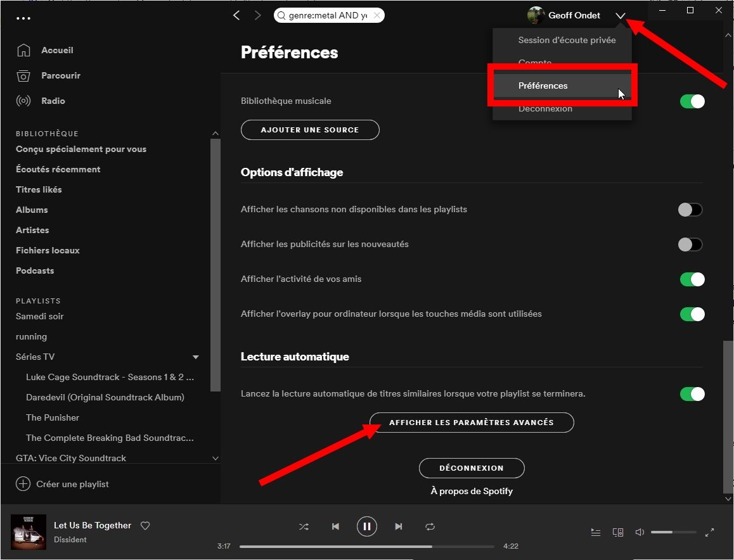734x560 pixels.
Task: Go to Titres likés
Action: (39, 189)
